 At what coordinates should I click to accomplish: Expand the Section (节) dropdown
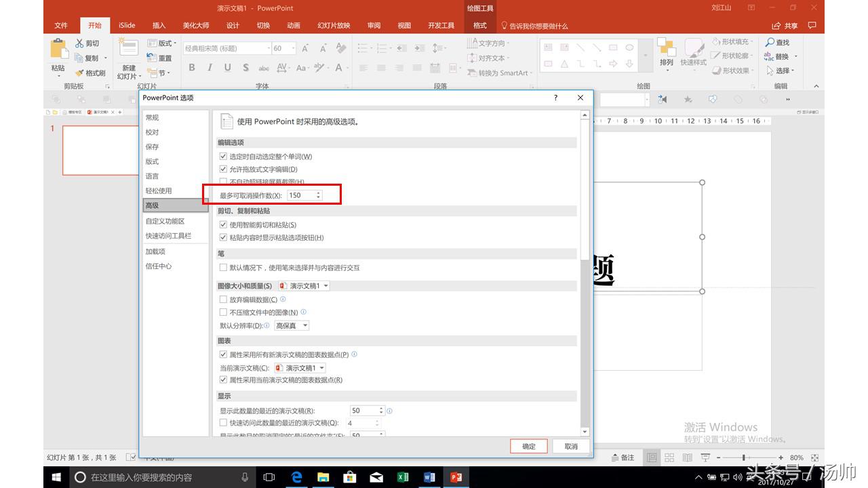click(x=158, y=73)
